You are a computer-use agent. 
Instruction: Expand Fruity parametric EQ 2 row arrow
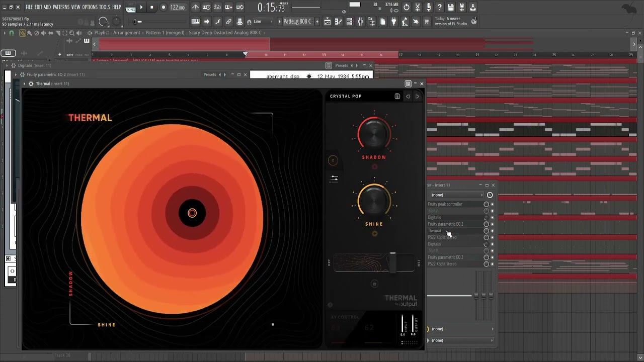[x=16, y=74]
